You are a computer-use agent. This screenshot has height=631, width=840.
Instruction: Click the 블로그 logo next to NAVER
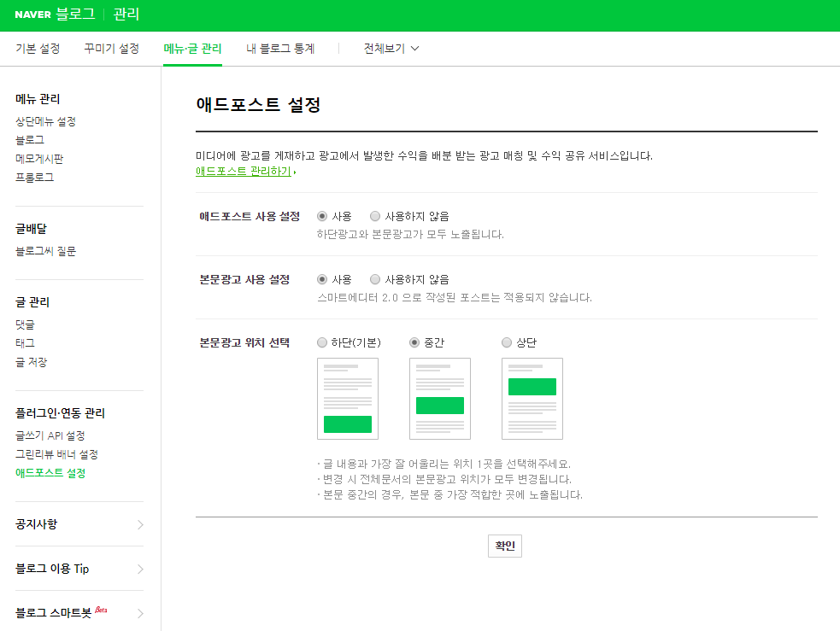(x=73, y=15)
